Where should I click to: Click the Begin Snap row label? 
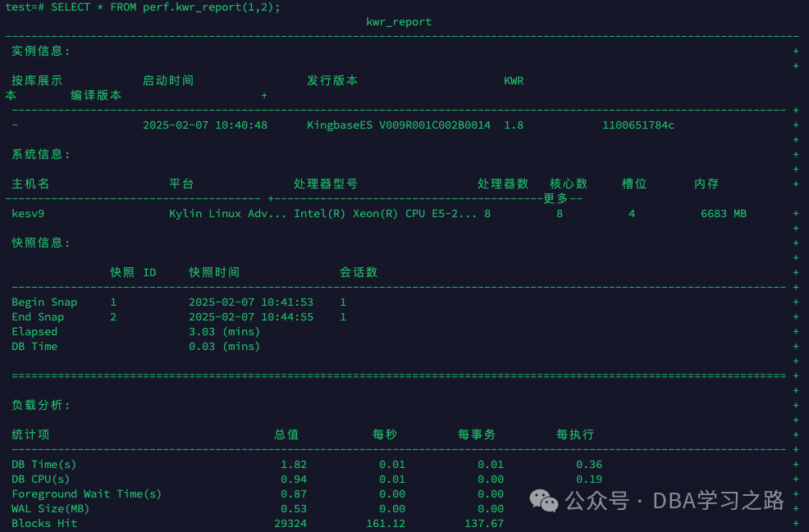(44, 302)
